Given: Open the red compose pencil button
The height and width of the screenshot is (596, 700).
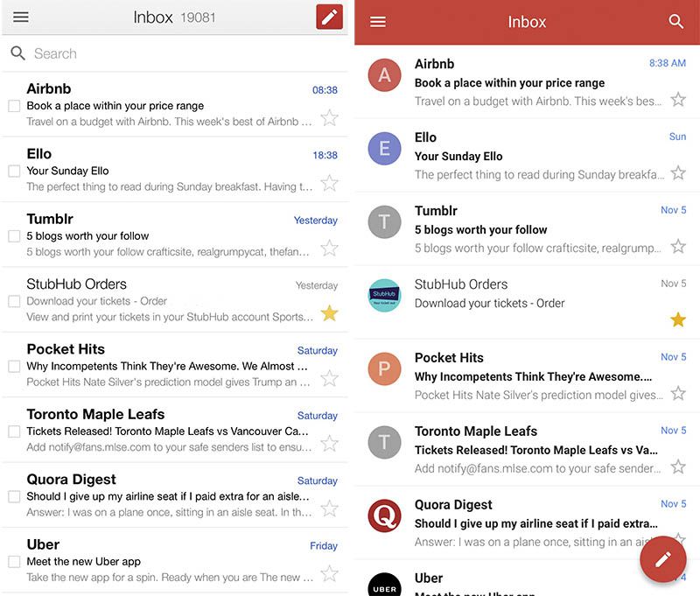Looking at the screenshot, I should 662,559.
